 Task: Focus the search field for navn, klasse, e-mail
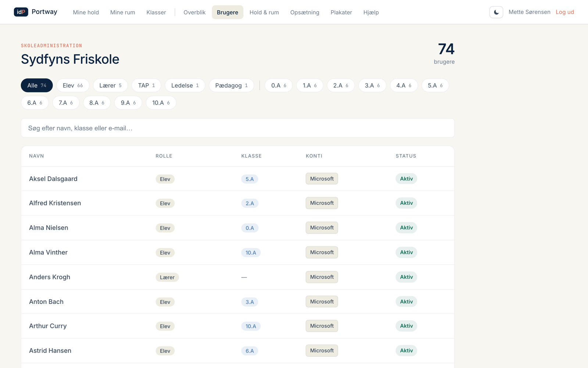tap(238, 128)
